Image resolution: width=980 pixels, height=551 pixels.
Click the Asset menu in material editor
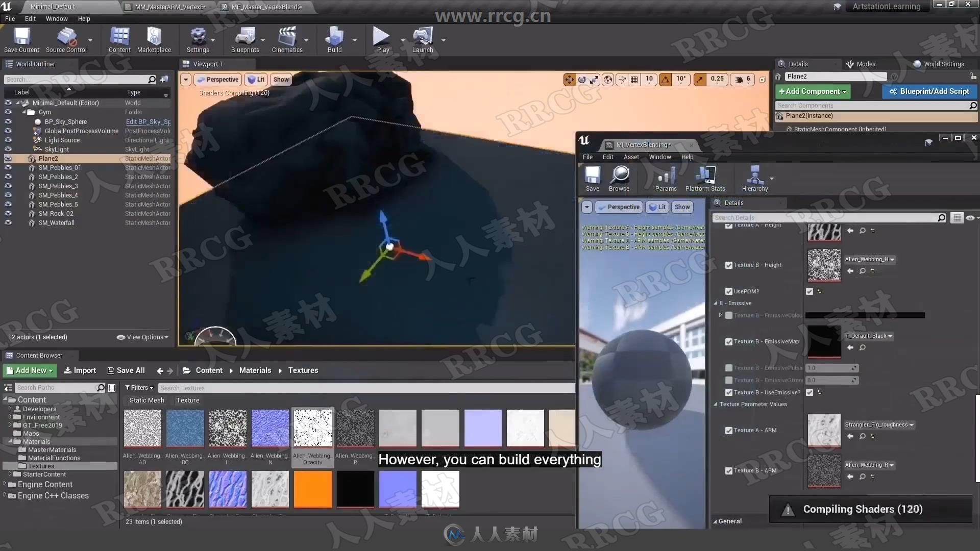[631, 157]
